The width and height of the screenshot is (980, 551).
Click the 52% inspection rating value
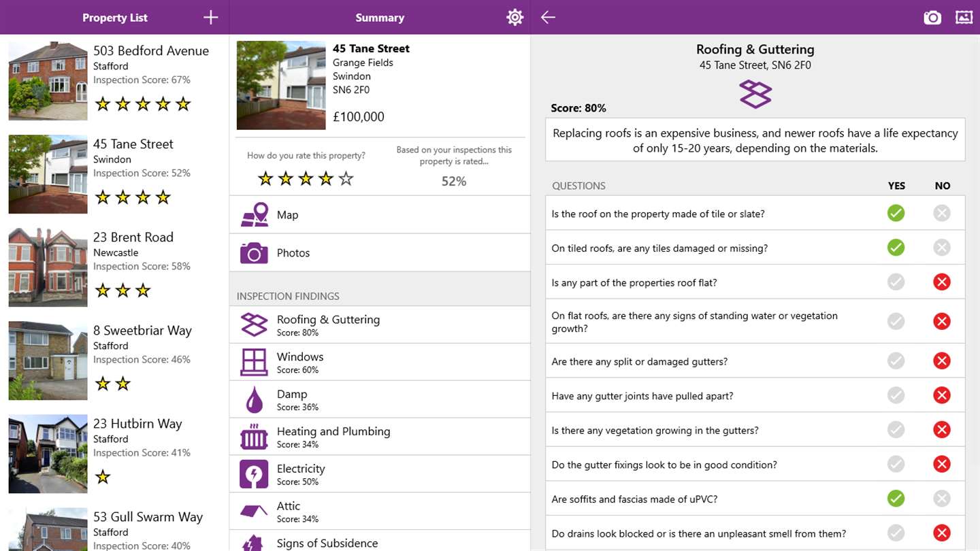454,181
